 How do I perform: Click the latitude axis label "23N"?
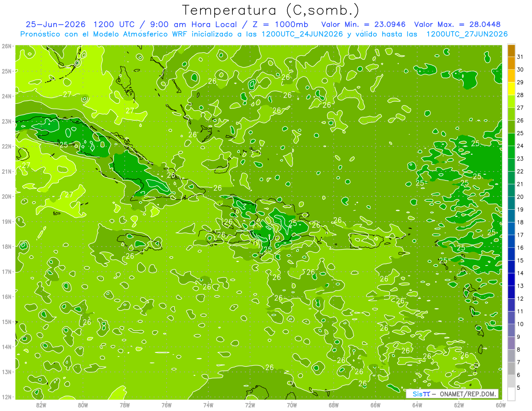point(6,121)
